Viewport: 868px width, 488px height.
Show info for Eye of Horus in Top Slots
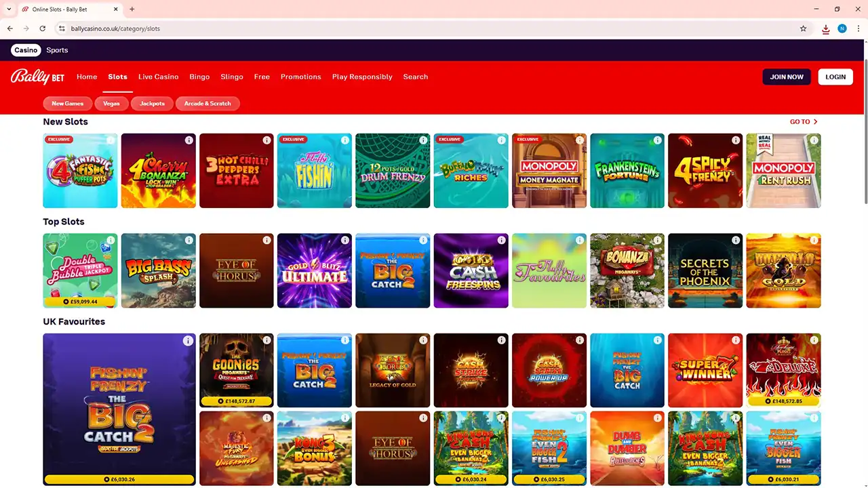point(267,240)
